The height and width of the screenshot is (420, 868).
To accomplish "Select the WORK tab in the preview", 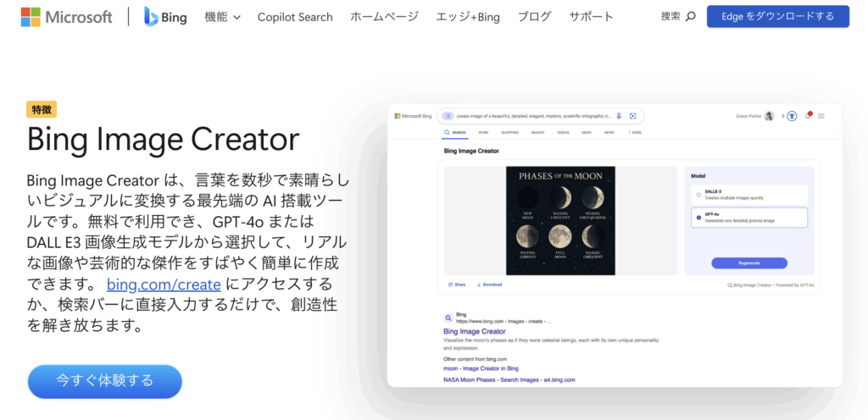I will (483, 133).
